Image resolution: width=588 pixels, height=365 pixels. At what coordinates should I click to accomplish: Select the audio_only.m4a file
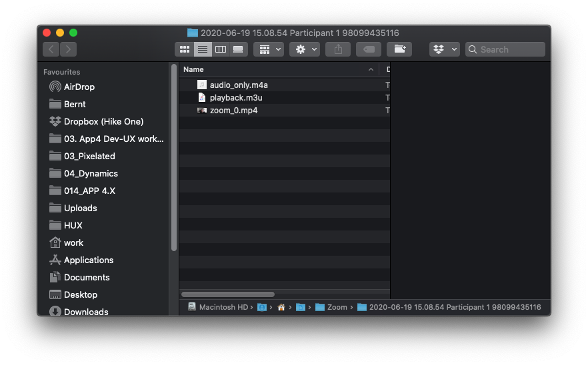[285, 85]
